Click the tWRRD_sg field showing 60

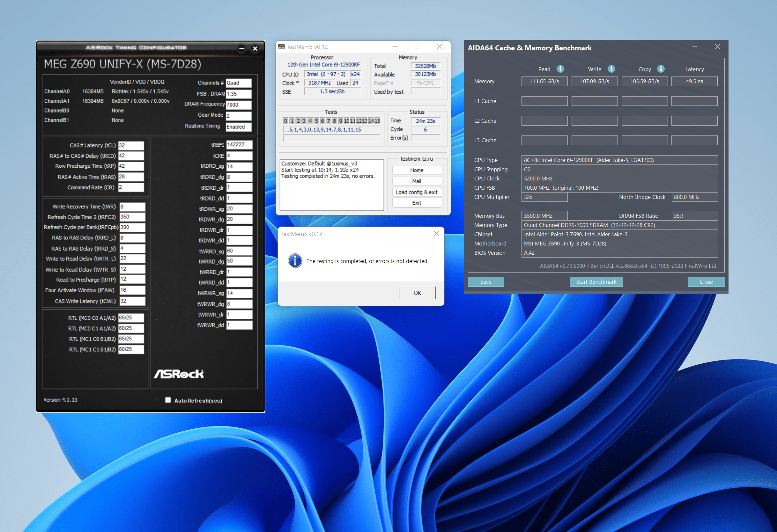coord(240,251)
